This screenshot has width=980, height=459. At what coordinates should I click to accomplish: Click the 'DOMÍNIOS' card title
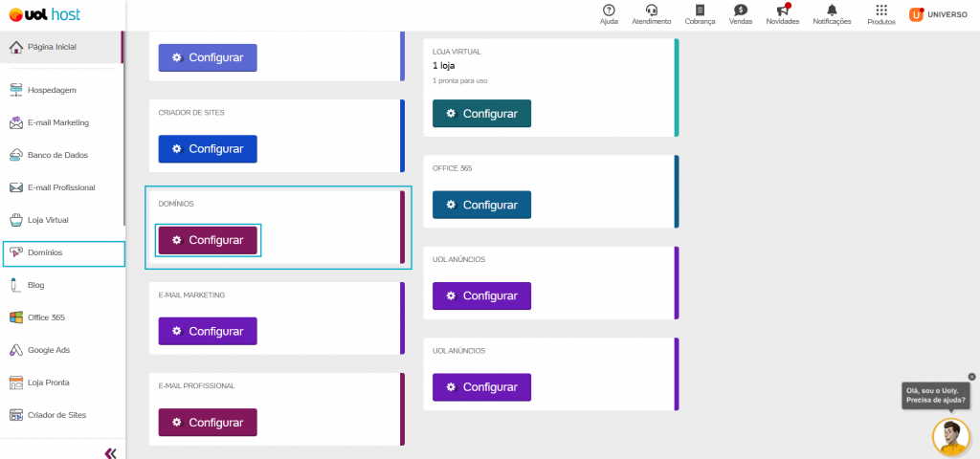(176, 205)
